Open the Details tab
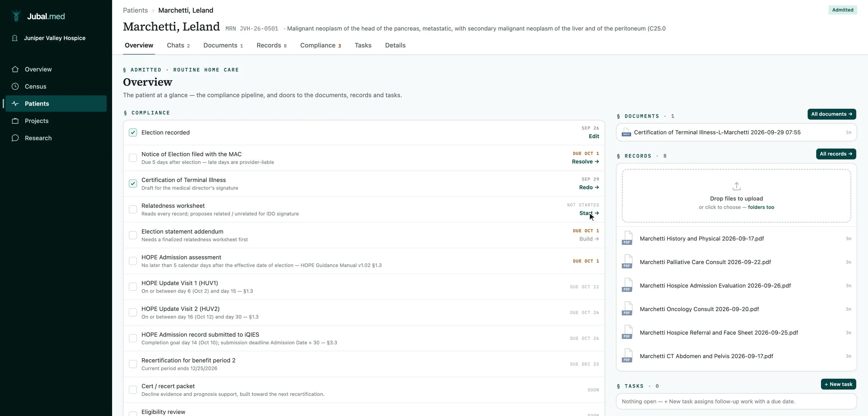Image resolution: width=868 pixels, height=416 pixels. coord(395,45)
